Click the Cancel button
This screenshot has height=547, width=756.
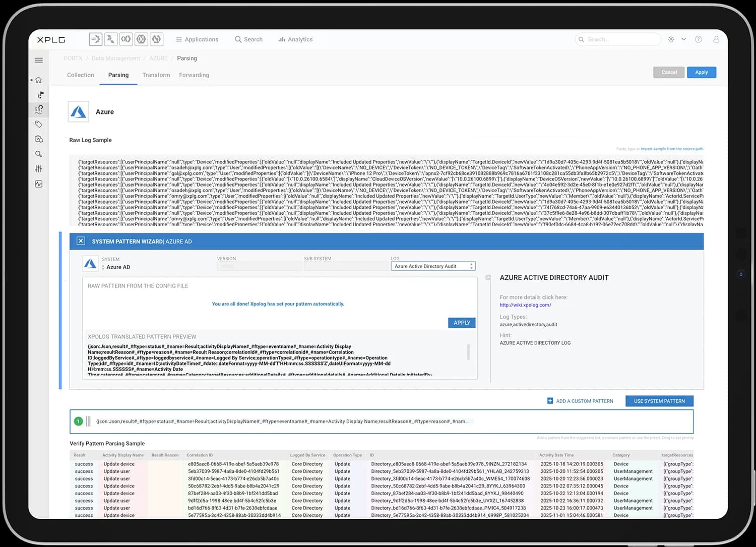point(669,73)
